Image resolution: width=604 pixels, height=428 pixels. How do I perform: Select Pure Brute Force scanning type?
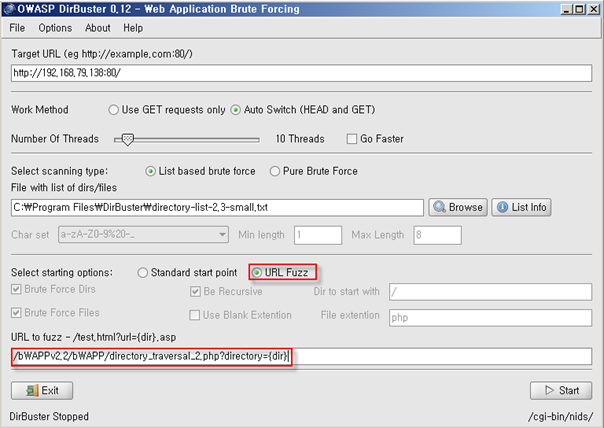click(275, 171)
